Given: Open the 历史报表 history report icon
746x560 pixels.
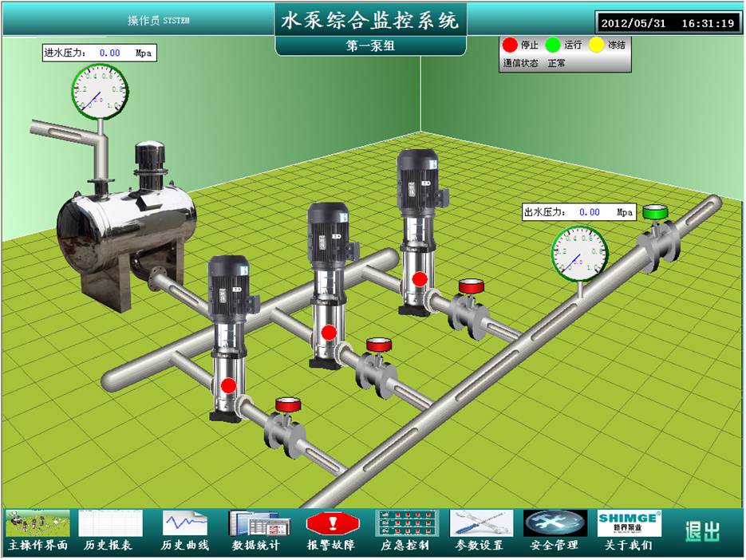Looking at the screenshot, I should coord(111,524).
